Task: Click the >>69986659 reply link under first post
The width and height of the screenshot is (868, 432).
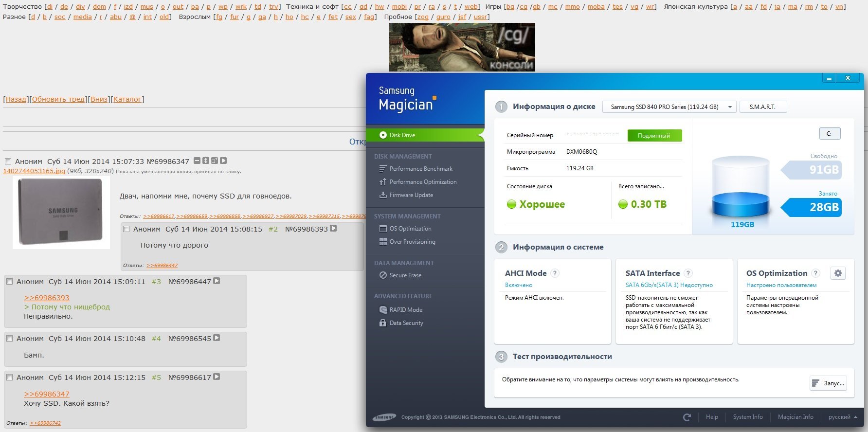Action: 192,216
